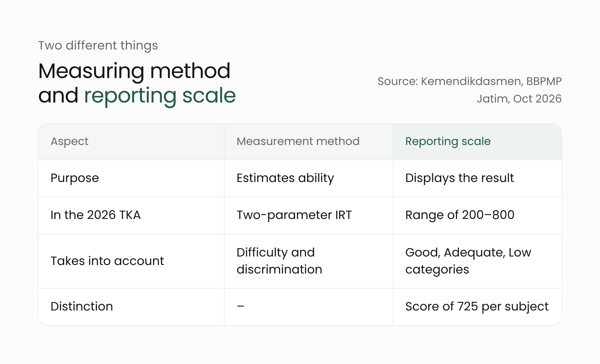Image resolution: width=600 pixels, height=364 pixels.
Task: Click the 'Jatim, Oct 2026' text
Action: 519,98
